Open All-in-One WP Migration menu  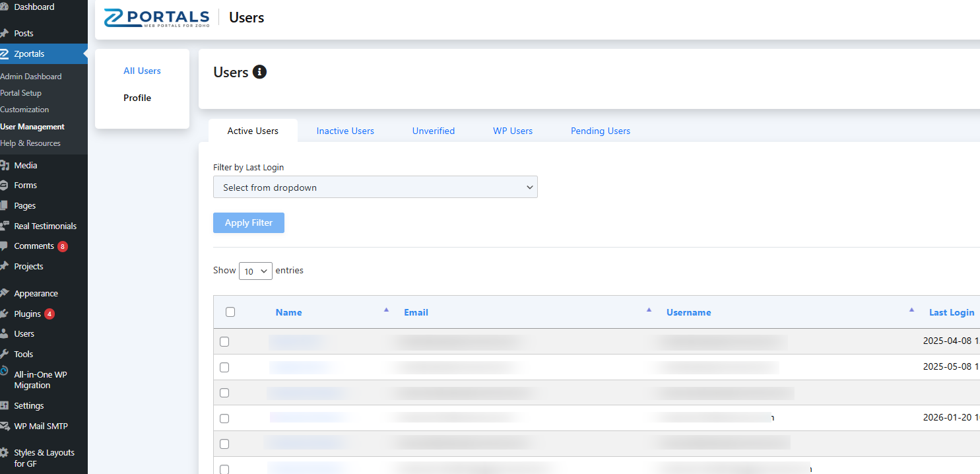point(40,380)
